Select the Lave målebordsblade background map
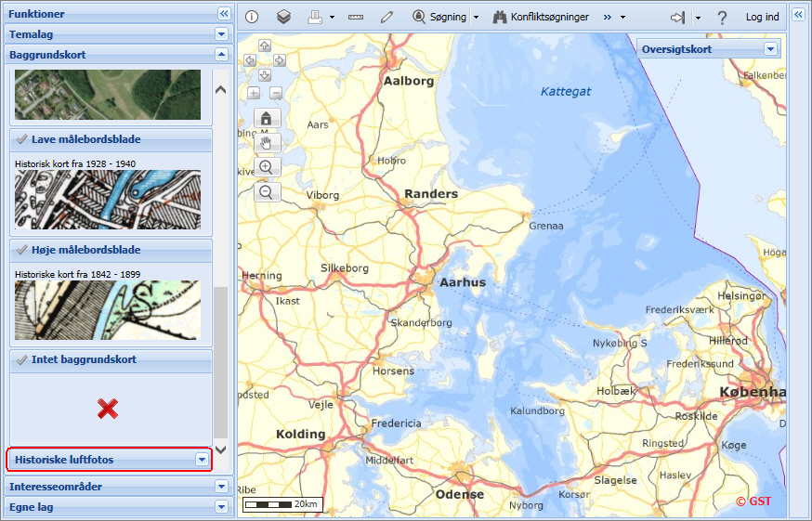 111,139
